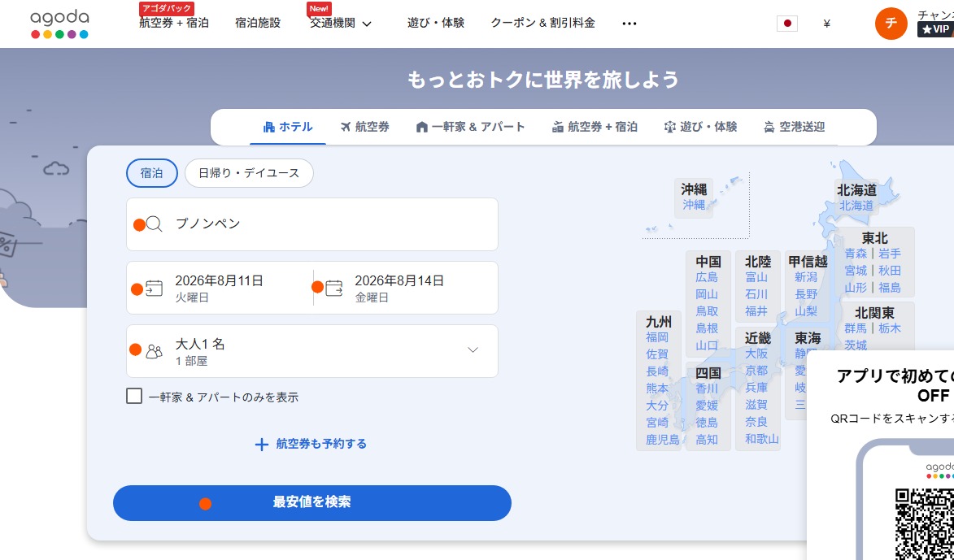Viewport: 954px width, 560px height.
Task: Select 北海道 link on the map
Action: click(856, 206)
